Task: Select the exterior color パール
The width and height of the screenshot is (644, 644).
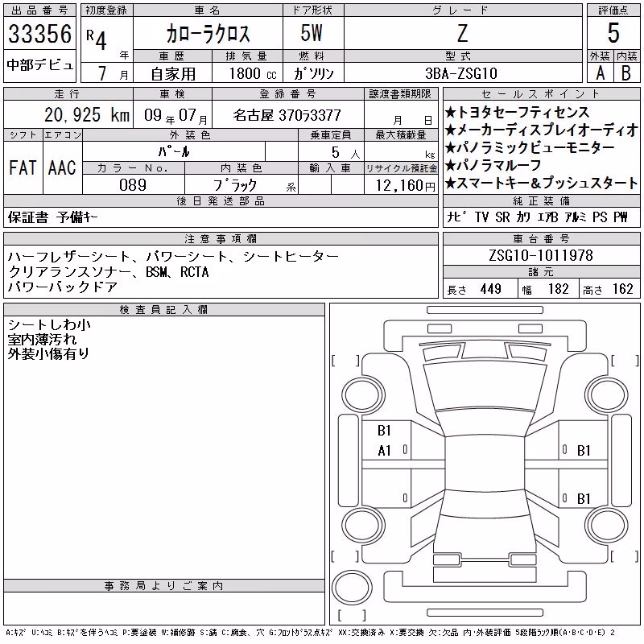Action: click(174, 151)
